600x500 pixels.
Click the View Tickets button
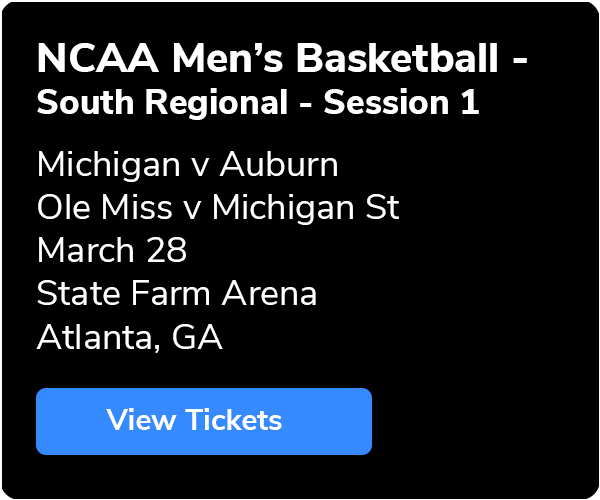(x=204, y=421)
